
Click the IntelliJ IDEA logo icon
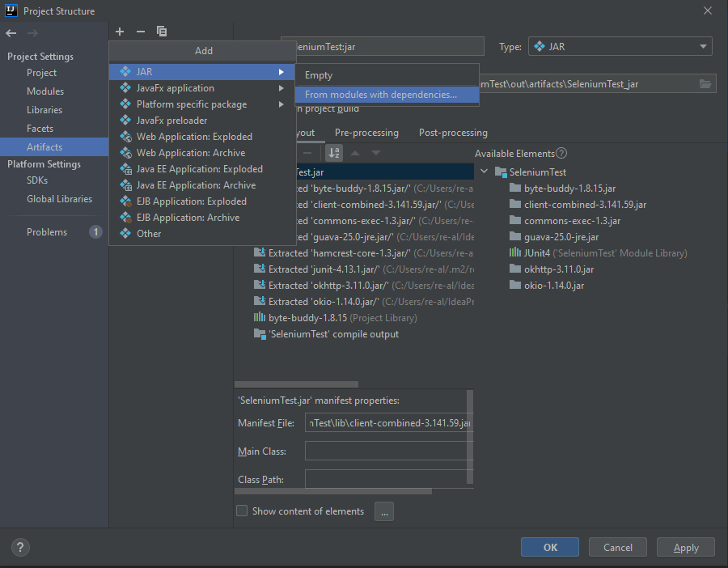(x=11, y=11)
